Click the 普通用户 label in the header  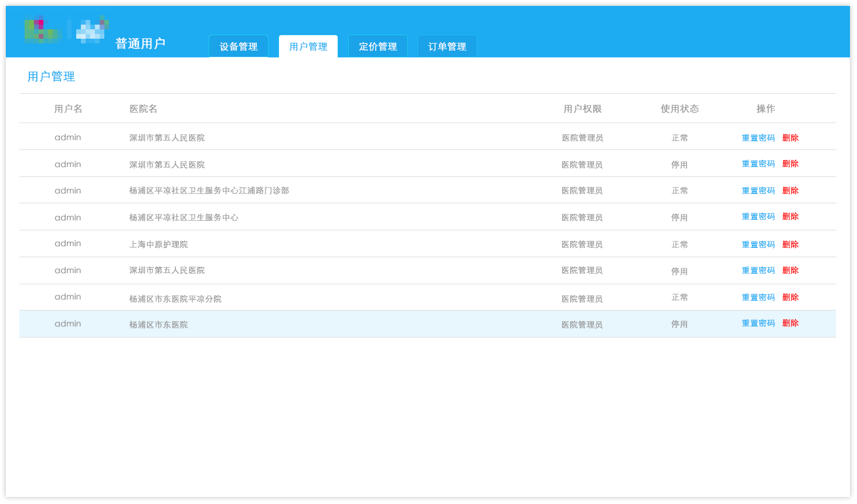pos(141,43)
